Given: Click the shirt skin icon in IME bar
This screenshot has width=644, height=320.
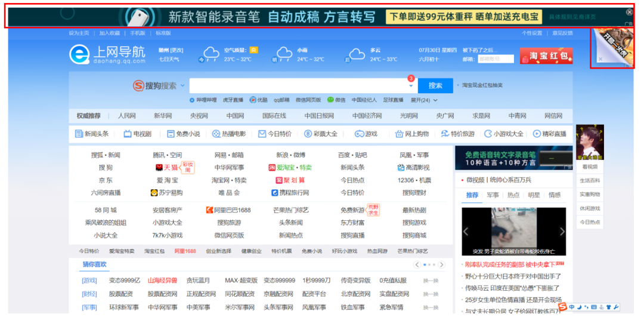Looking at the screenshot, I should click(x=608, y=307).
